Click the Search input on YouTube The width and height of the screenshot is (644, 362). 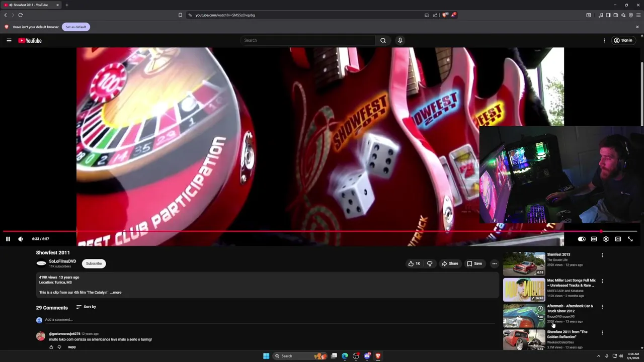point(307,40)
